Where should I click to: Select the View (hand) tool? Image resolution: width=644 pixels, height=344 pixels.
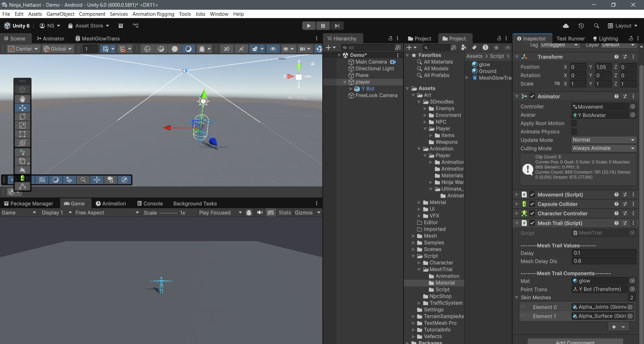(22, 99)
